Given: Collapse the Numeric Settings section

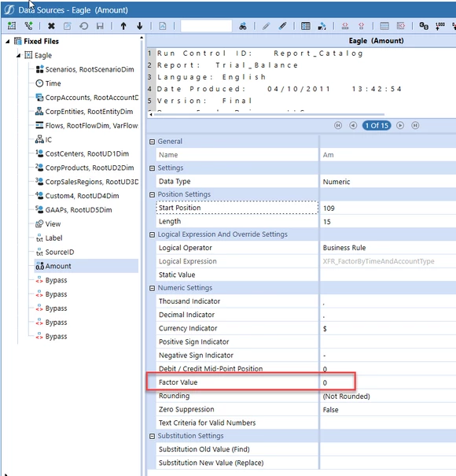Looking at the screenshot, I should [x=152, y=288].
